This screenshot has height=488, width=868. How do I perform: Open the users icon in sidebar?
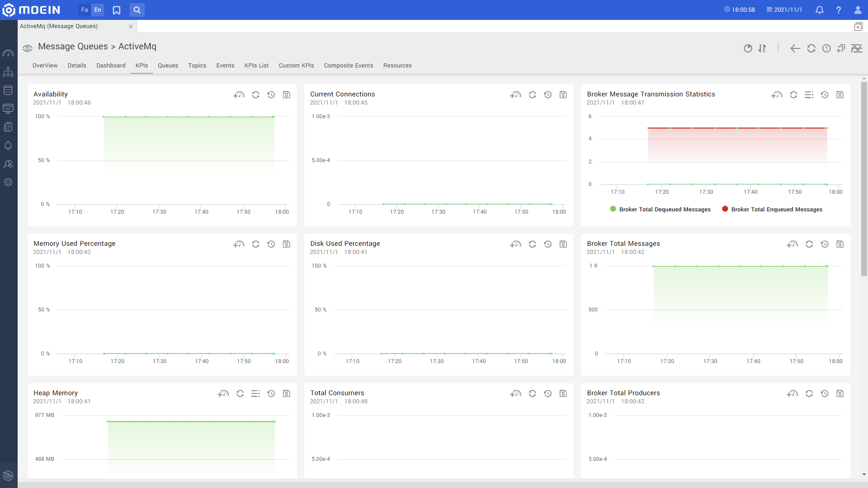tap(8, 164)
